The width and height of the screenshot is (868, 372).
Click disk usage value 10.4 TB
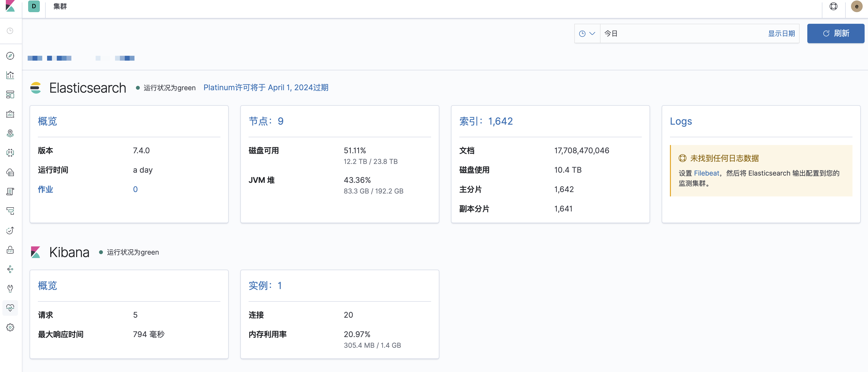click(x=568, y=170)
